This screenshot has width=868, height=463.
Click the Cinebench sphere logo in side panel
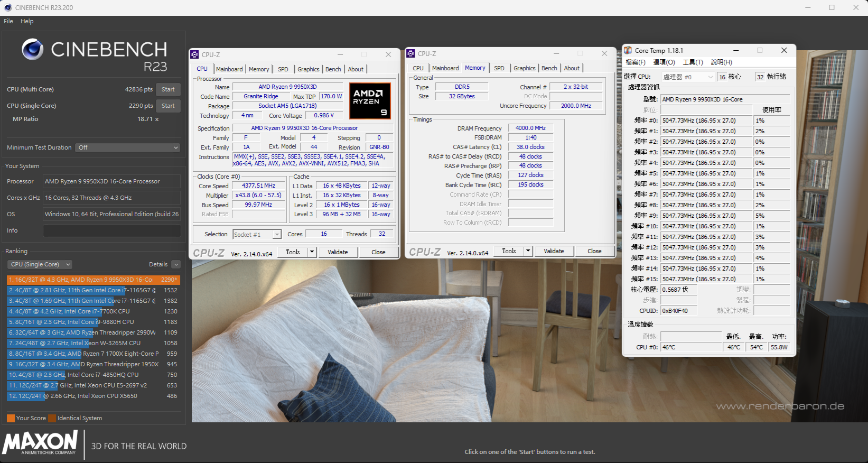(x=32, y=49)
